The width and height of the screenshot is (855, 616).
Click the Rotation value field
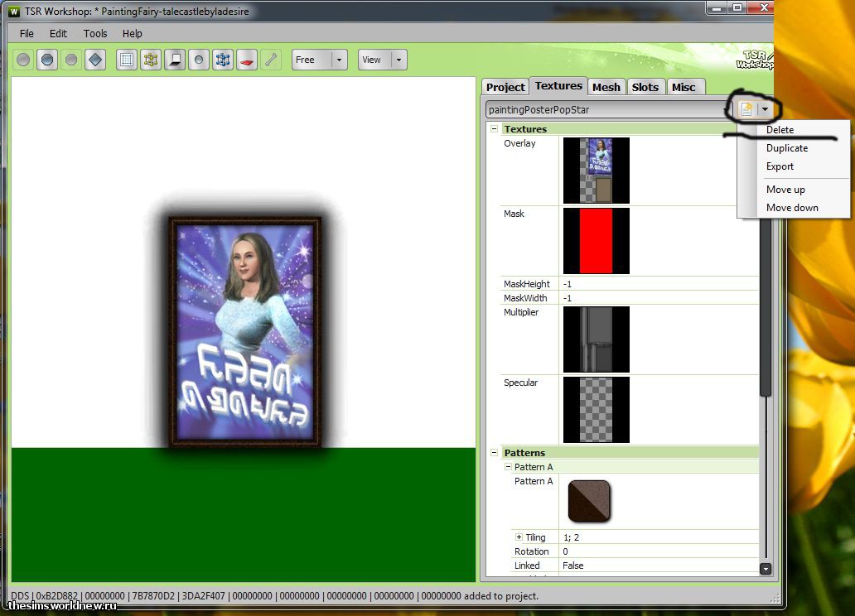pos(659,551)
